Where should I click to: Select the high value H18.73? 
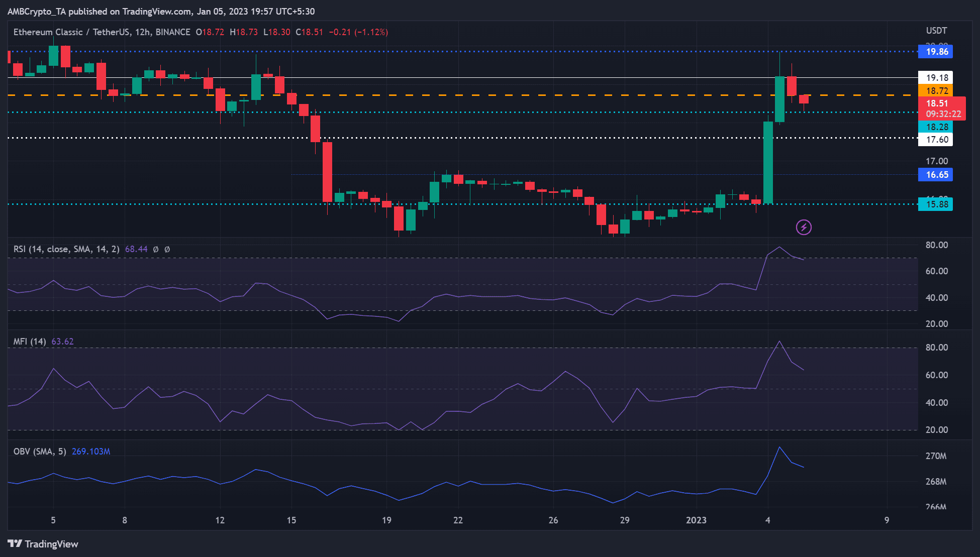click(x=244, y=32)
